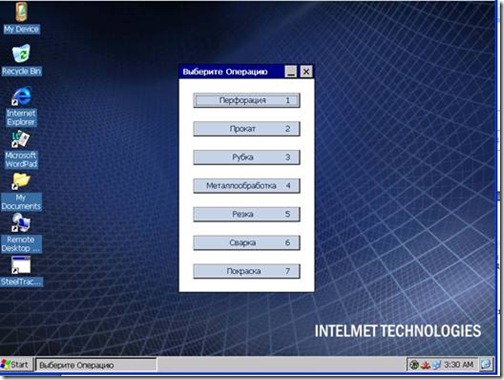Click the Internet Explorer desktop shortcut
Image resolution: width=504 pixels, height=380 pixels.
tap(21, 106)
